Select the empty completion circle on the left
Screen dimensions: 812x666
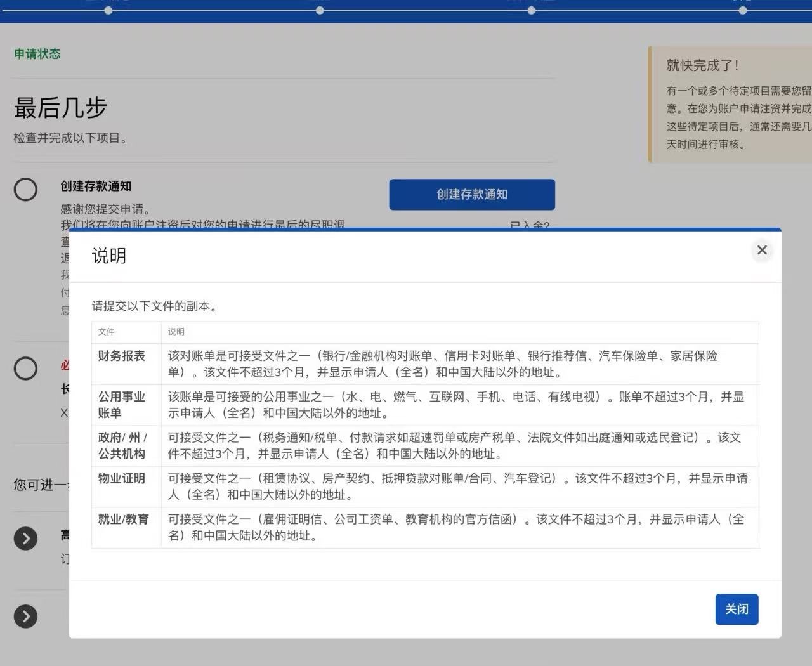(x=25, y=189)
